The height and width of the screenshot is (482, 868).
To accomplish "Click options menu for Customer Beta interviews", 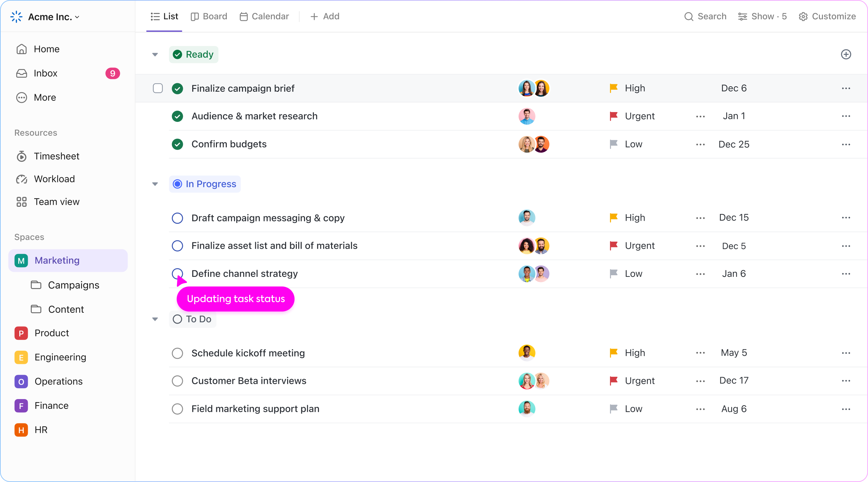I will [x=846, y=380].
